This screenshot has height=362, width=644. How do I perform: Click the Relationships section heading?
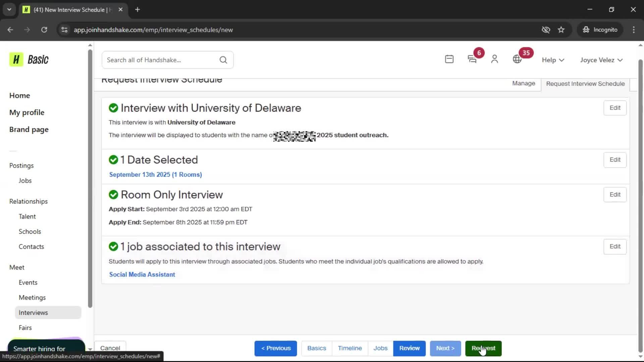29,201
